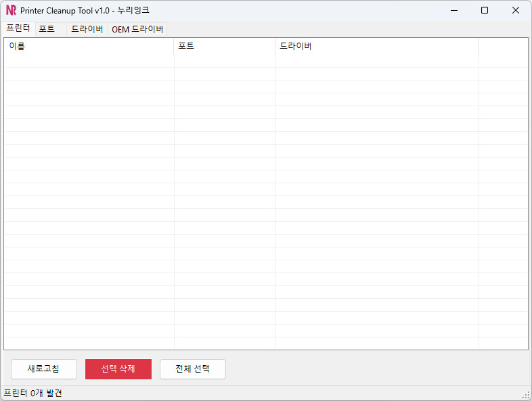Close the Printer Cleanup Tool window

pyautogui.click(x=516, y=10)
